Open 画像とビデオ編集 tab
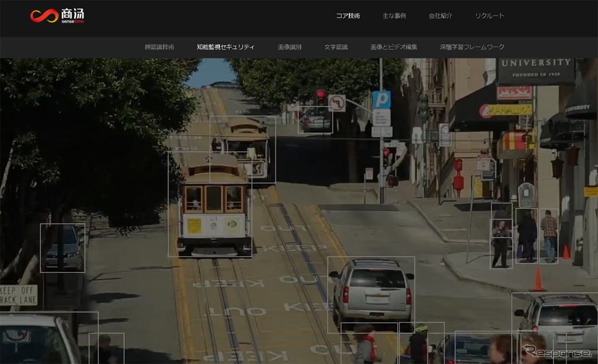Image resolution: width=598 pixels, height=364 pixels. pos(394,47)
